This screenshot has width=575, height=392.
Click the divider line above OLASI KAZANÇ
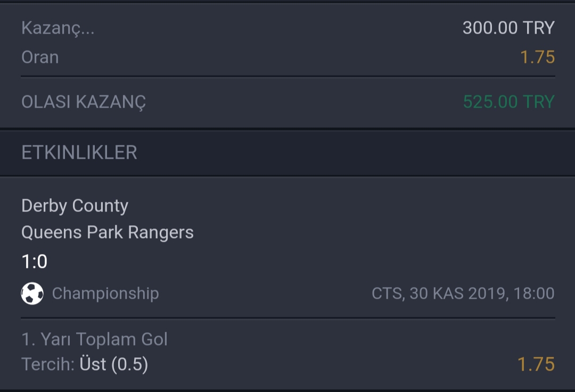pos(288,77)
